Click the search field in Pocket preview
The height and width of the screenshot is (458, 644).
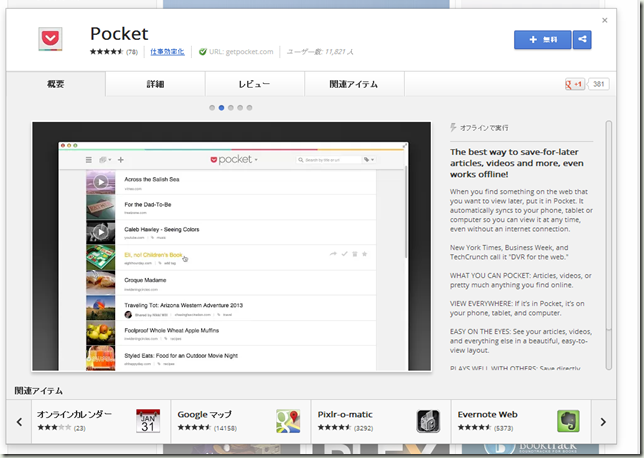tap(328, 160)
